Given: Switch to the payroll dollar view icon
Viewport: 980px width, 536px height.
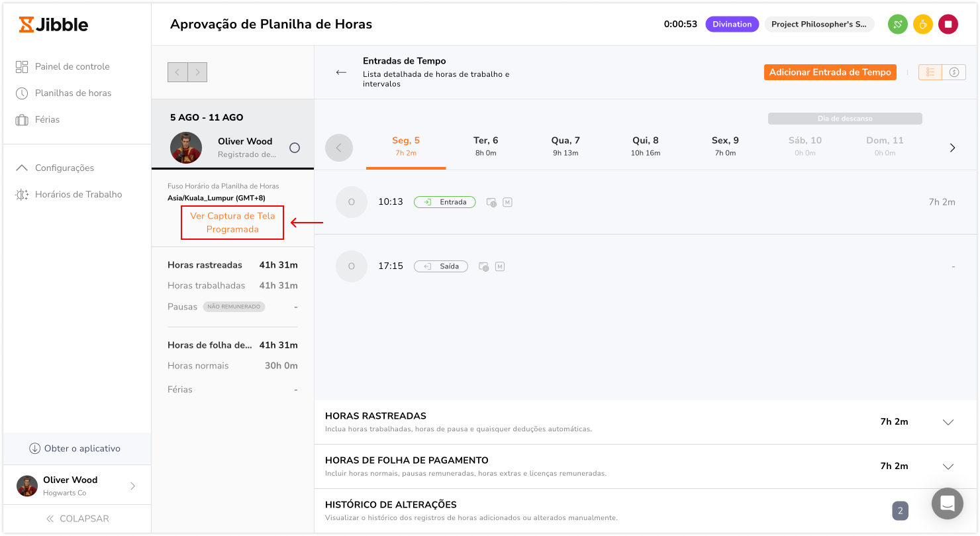Looking at the screenshot, I should click(x=954, y=72).
